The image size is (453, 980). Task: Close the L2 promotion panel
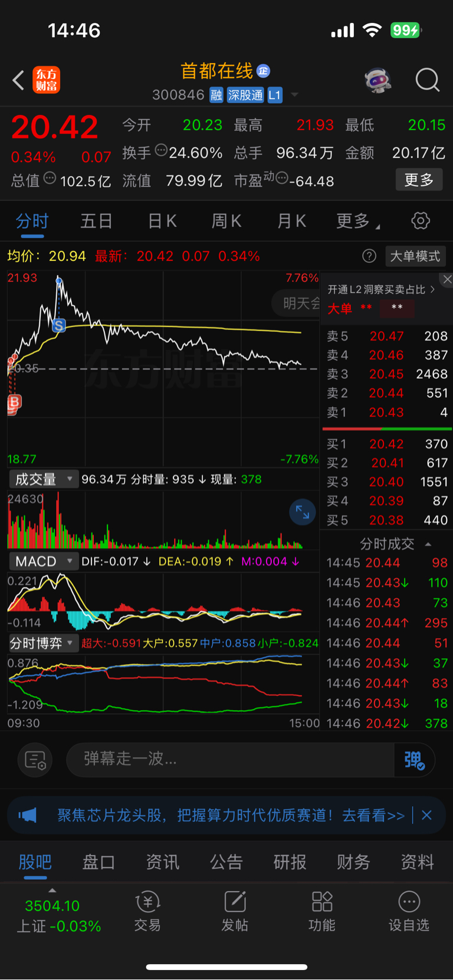[x=447, y=280]
